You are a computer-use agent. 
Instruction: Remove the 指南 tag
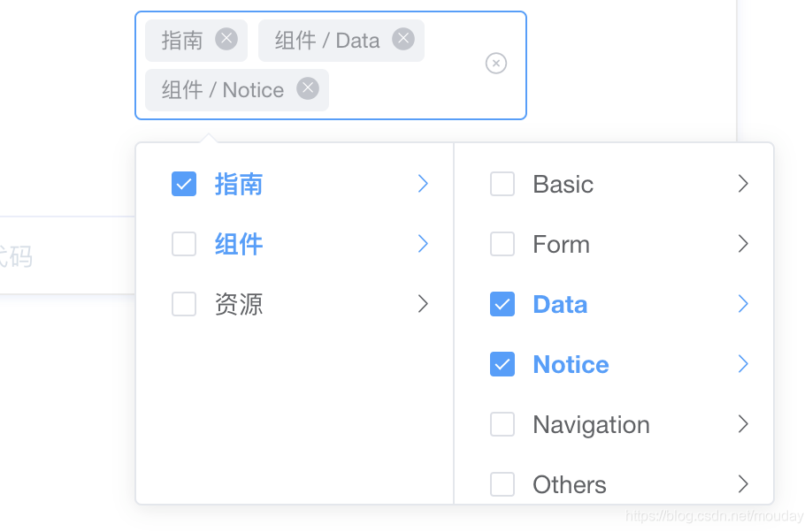(226, 39)
